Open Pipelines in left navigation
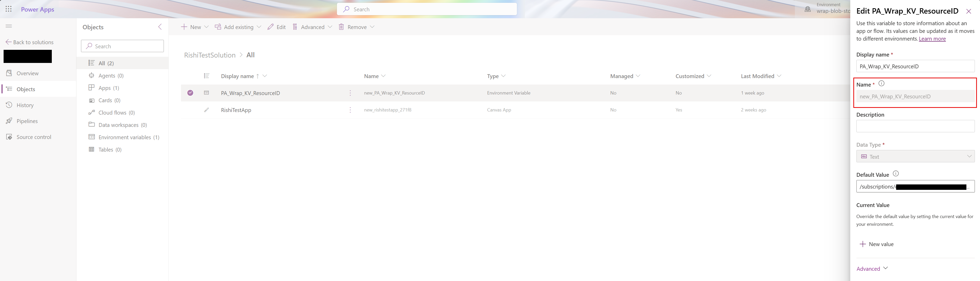This screenshot has height=281, width=980. [x=27, y=121]
